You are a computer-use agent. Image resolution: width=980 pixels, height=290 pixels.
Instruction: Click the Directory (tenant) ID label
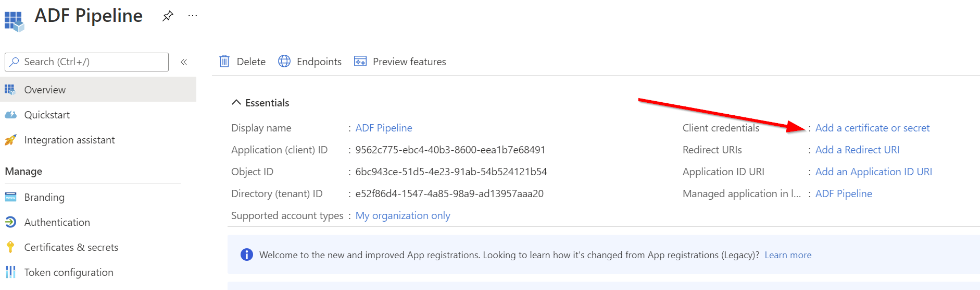[x=277, y=194]
